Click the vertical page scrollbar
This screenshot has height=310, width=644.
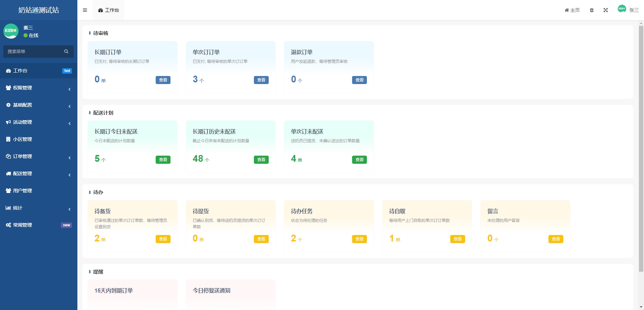tap(641, 148)
